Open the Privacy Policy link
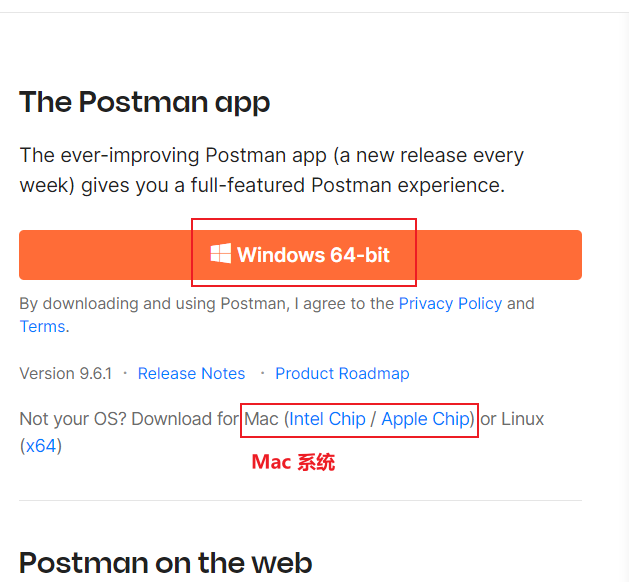The height and width of the screenshot is (582, 629). pos(450,303)
